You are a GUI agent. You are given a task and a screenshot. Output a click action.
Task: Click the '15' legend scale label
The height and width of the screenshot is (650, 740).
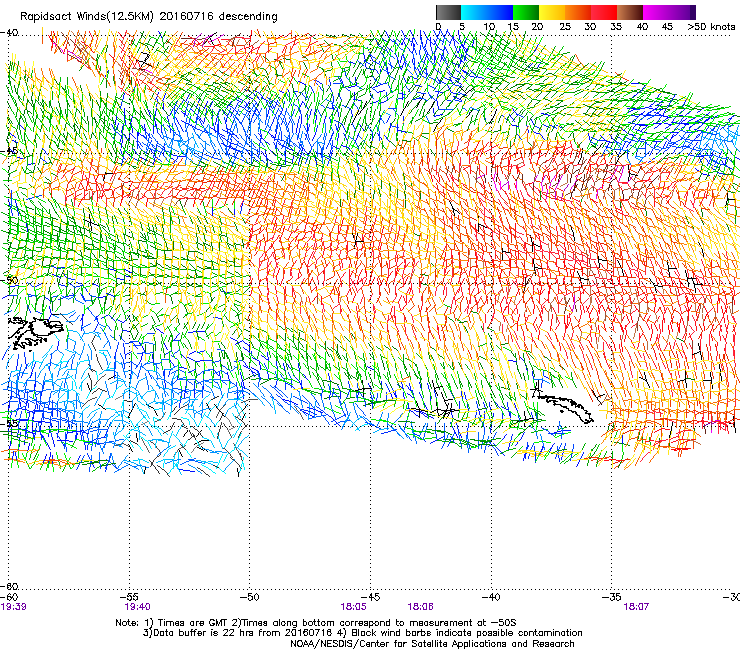[x=513, y=26]
